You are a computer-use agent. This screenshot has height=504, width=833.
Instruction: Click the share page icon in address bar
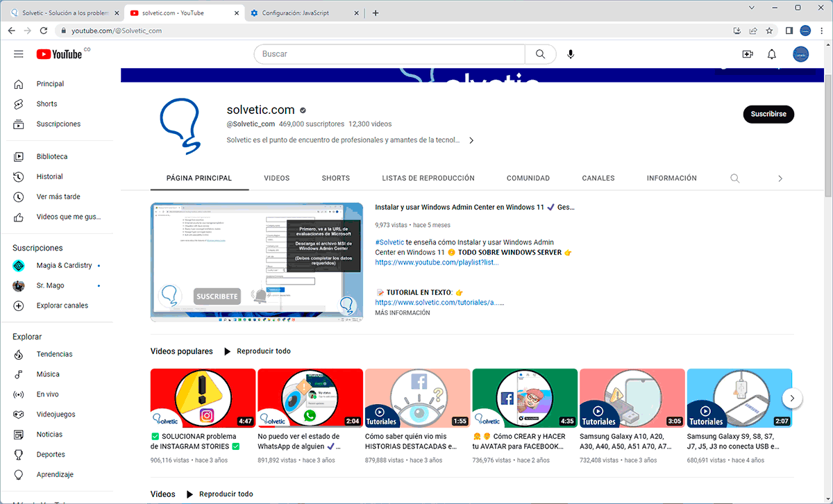753,31
